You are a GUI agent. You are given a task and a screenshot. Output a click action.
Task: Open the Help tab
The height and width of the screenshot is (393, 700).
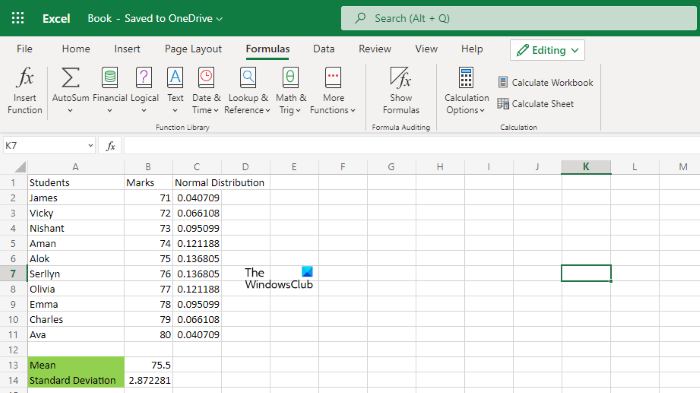click(472, 49)
